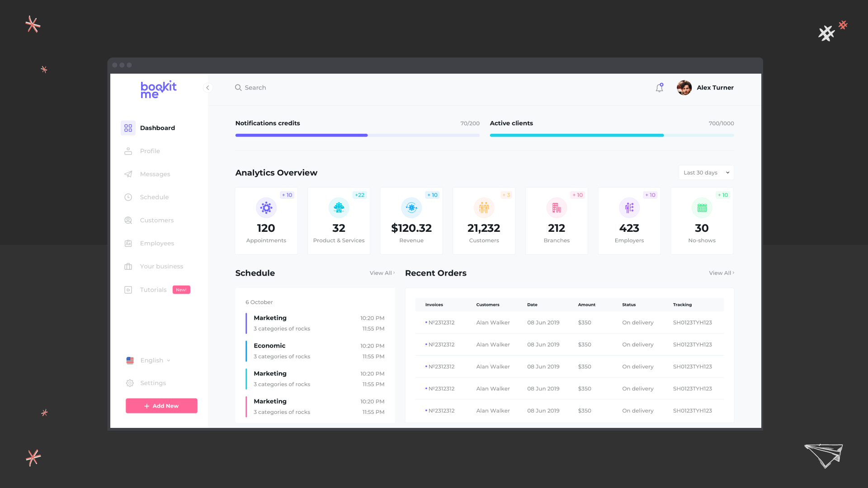
Task: Open the Tutorials menu item
Action: (x=153, y=290)
